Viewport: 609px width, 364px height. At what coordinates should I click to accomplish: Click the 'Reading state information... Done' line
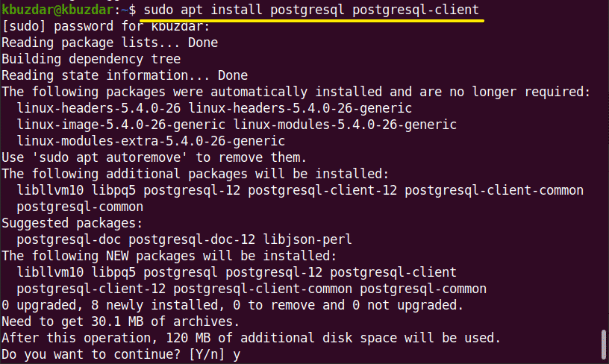pyautogui.click(x=124, y=75)
